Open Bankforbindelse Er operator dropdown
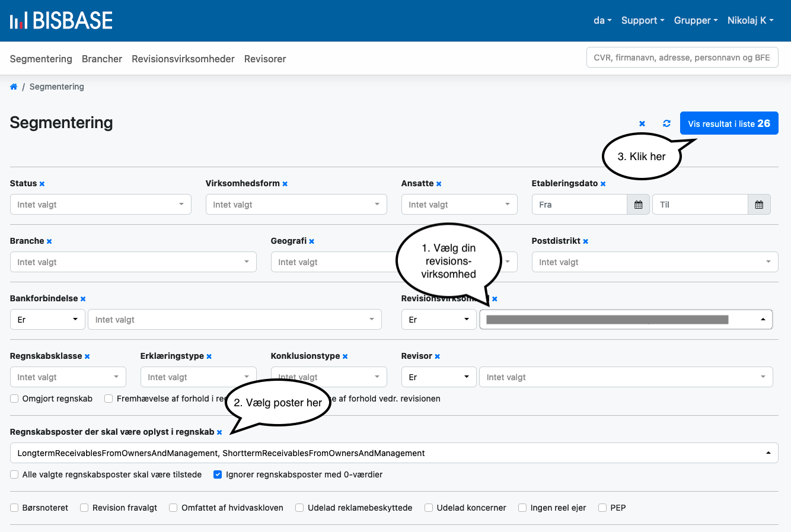 coord(47,320)
